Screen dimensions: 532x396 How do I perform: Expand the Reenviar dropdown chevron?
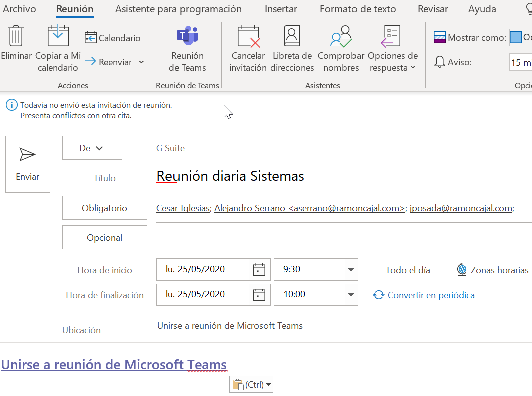point(141,62)
